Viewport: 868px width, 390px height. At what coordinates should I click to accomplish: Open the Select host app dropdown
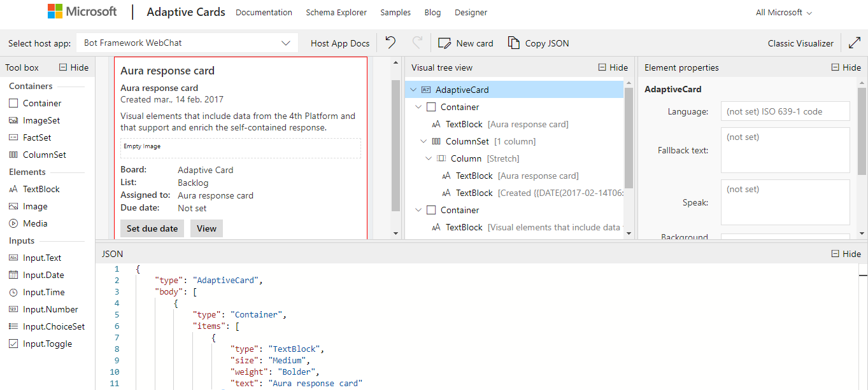point(187,43)
